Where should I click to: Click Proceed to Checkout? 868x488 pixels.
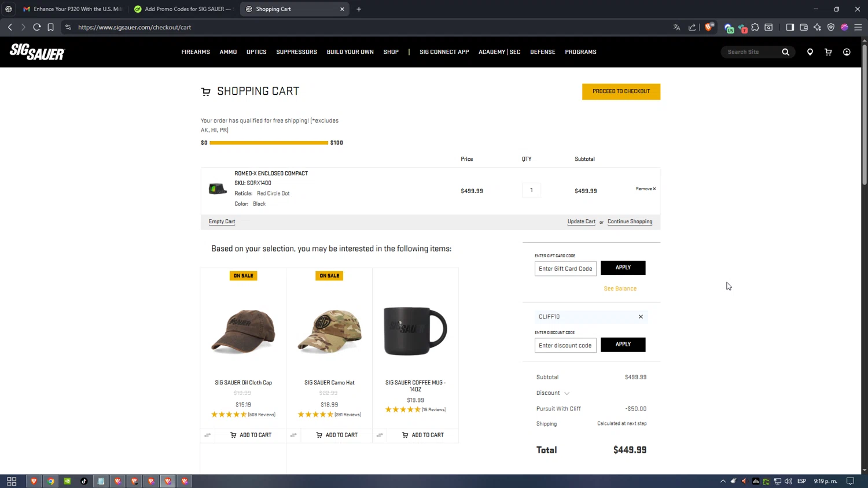point(621,91)
